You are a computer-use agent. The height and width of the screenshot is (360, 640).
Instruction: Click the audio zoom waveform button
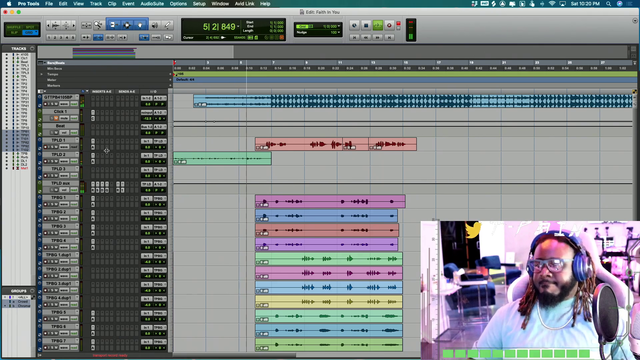[x=56, y=25]
